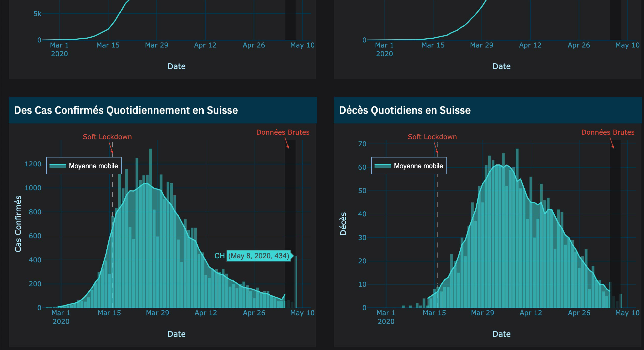
Task: Click the CH label beside the tooltip
Action: (x=219, y=256)
